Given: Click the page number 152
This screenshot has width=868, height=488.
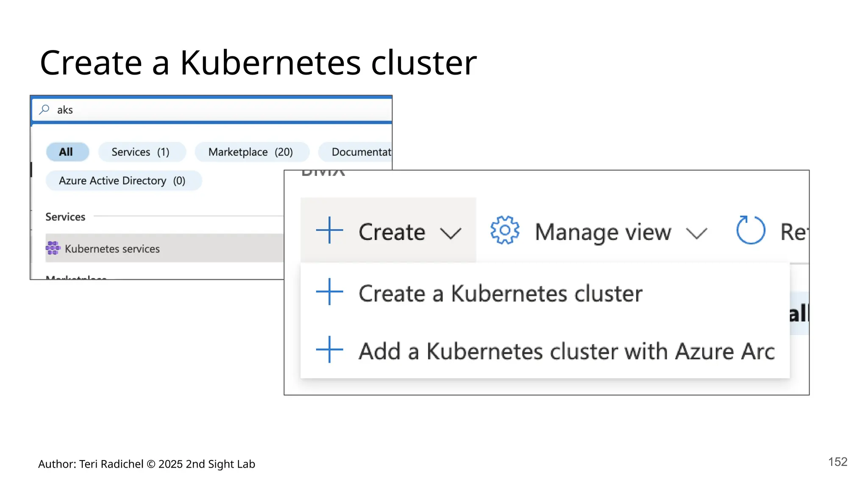Looking at the screenshot, I should tap(838, 462).
